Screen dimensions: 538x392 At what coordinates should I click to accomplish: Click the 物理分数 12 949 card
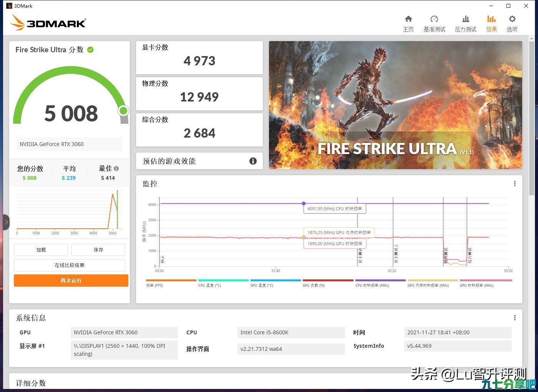[199, 94]
